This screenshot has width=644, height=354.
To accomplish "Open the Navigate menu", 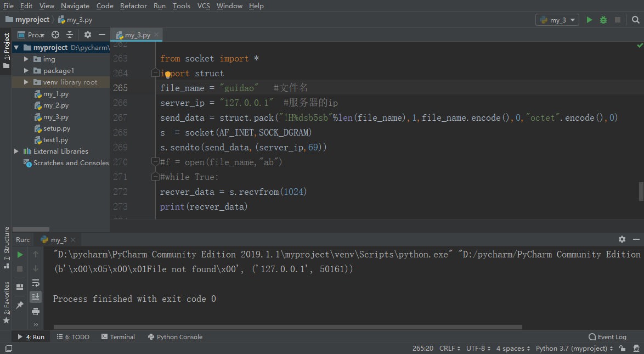I will pos(75,5).
